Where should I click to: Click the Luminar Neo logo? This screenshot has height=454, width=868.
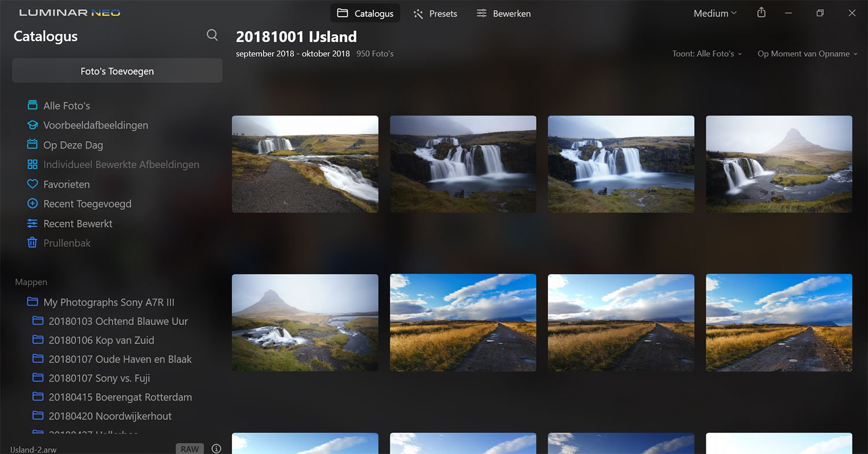tap(70, 13)
